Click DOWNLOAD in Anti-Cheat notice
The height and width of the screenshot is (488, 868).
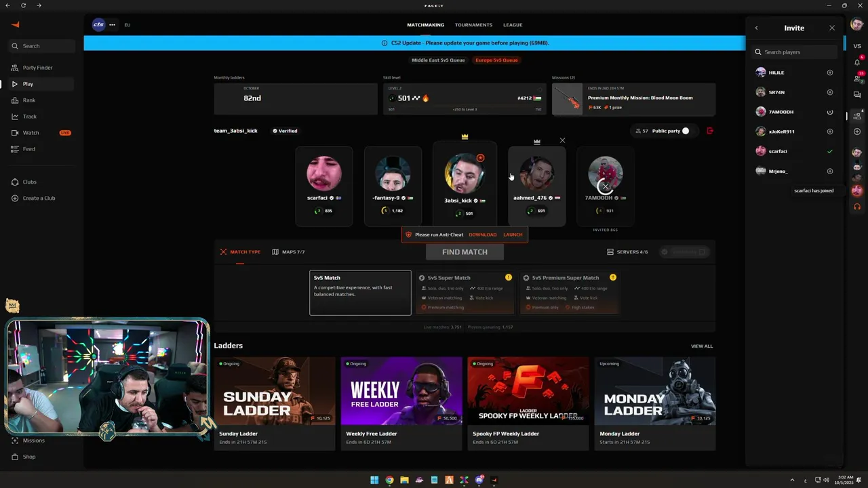click(x=483, y=235)
